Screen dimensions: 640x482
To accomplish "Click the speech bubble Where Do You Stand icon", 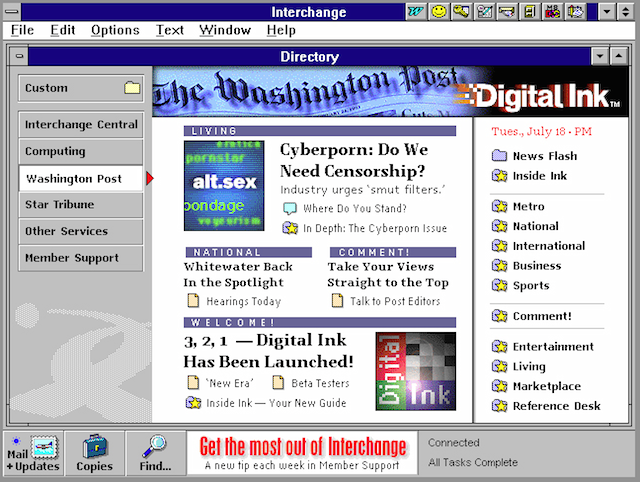I will 290,209.
